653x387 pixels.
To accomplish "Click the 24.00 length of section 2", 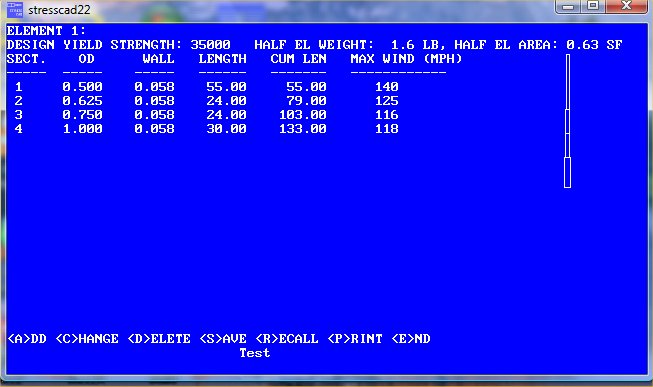I will point(227,101).
